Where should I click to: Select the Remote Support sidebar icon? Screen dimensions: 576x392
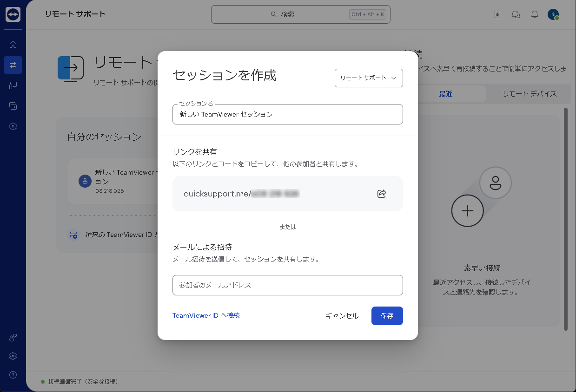[x=13, y=65]
